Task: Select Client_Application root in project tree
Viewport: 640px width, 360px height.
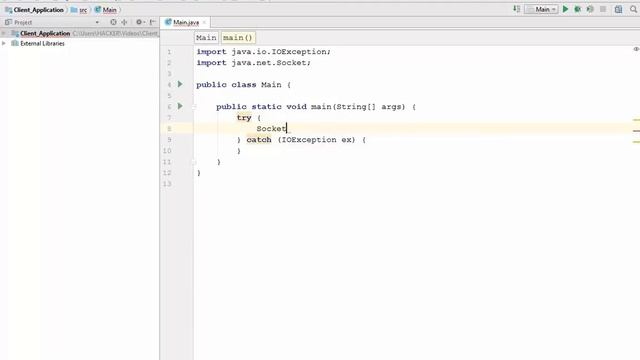Action: [x=45, y=33]
